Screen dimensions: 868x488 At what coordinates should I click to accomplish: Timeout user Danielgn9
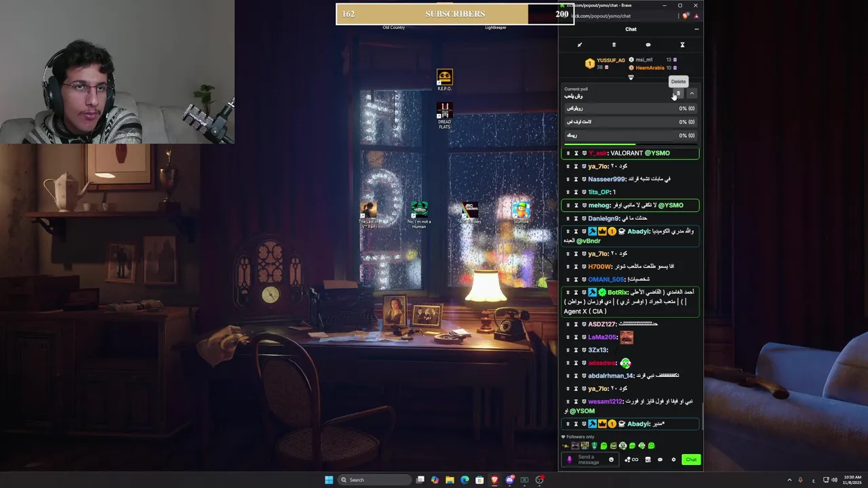[576, 218]
